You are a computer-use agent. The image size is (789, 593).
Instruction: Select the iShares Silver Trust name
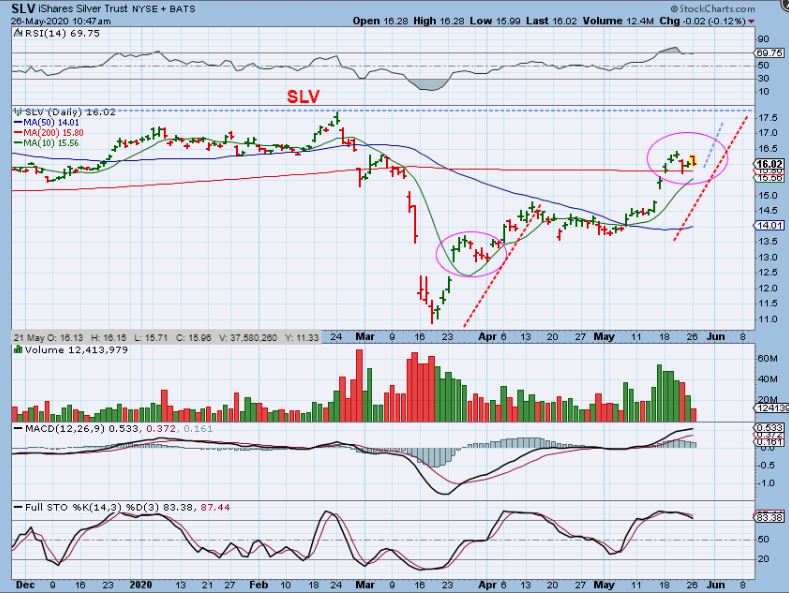84,9
